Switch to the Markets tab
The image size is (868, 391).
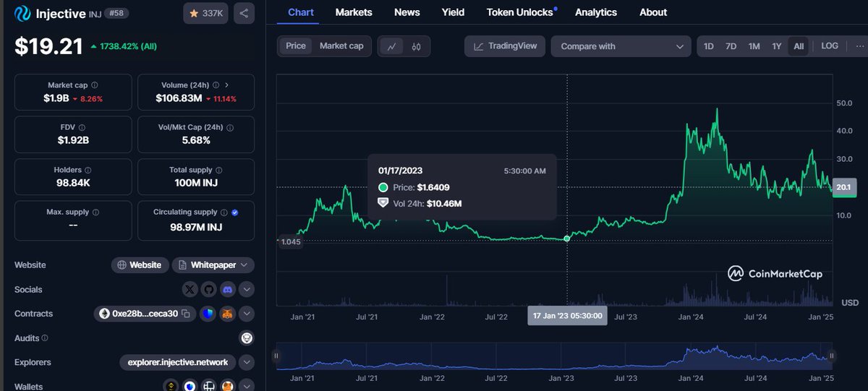(x=354, y=12)
